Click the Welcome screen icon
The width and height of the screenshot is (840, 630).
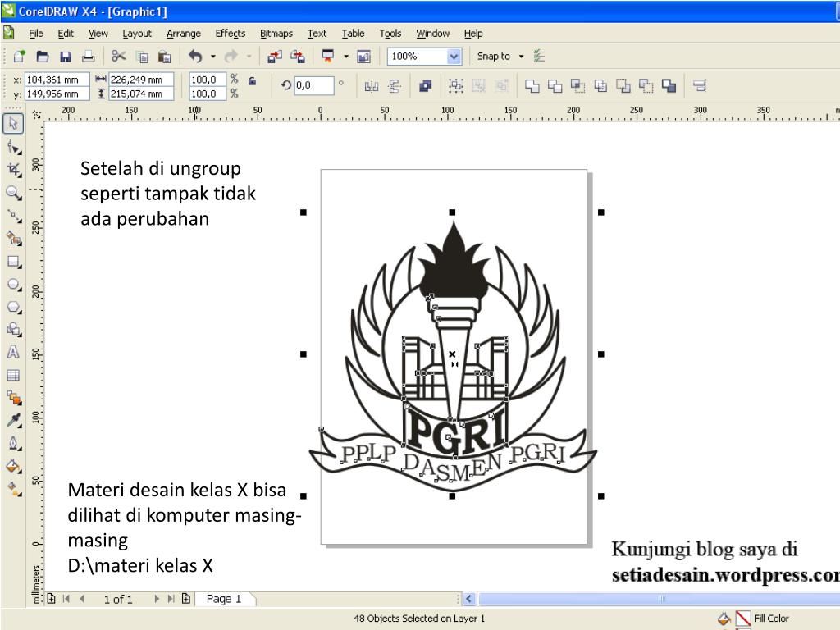point(363,57)
